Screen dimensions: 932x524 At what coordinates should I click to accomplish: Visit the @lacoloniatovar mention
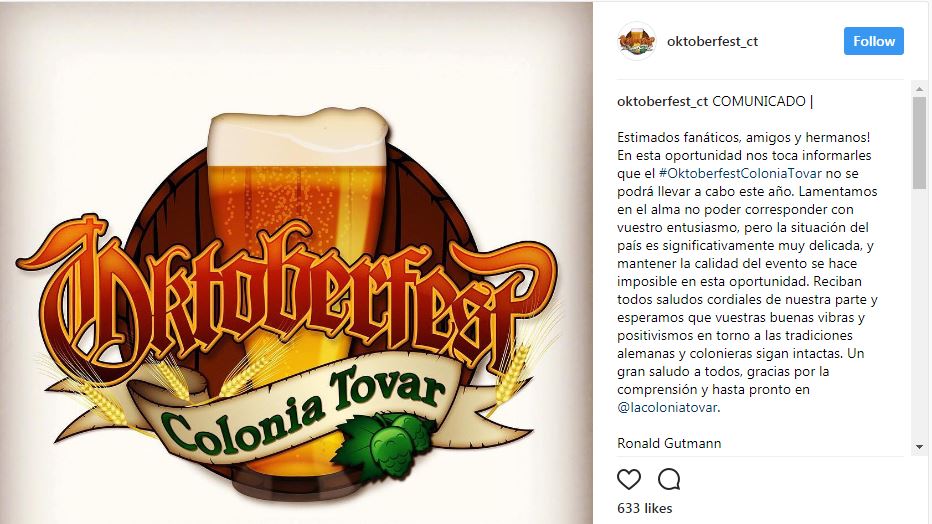coord(667,408)
